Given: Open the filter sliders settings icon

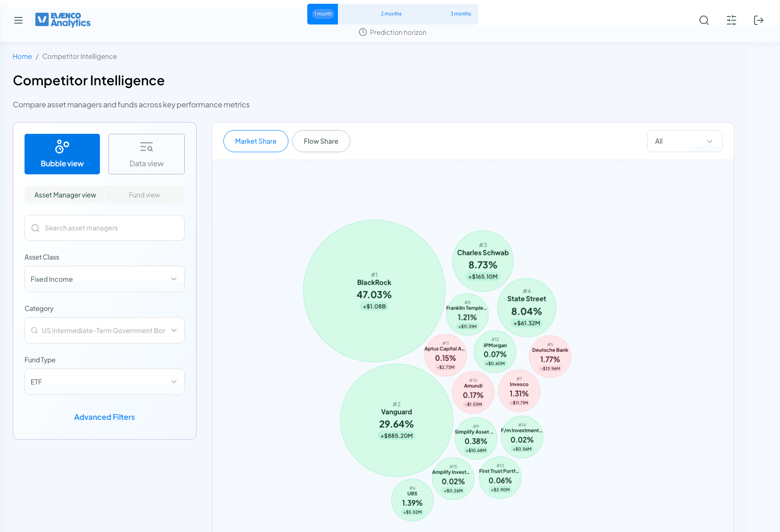Looking at the screenshot, I should coord(731,20).
